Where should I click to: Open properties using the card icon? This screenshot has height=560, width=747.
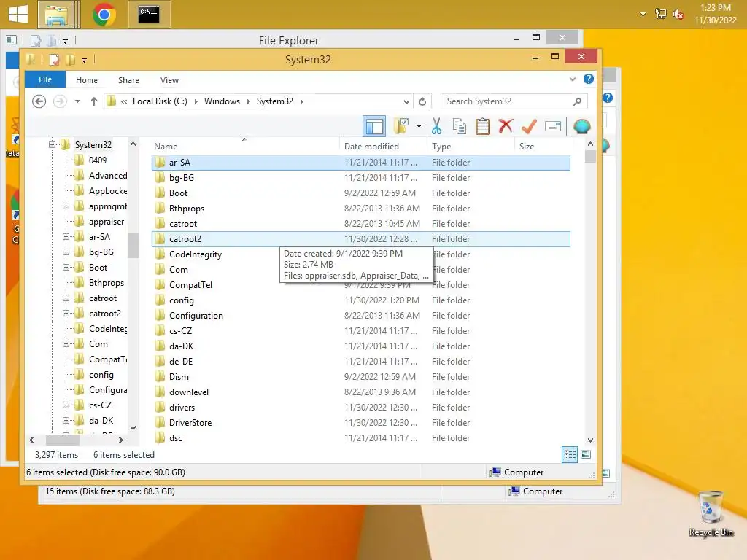553,126
